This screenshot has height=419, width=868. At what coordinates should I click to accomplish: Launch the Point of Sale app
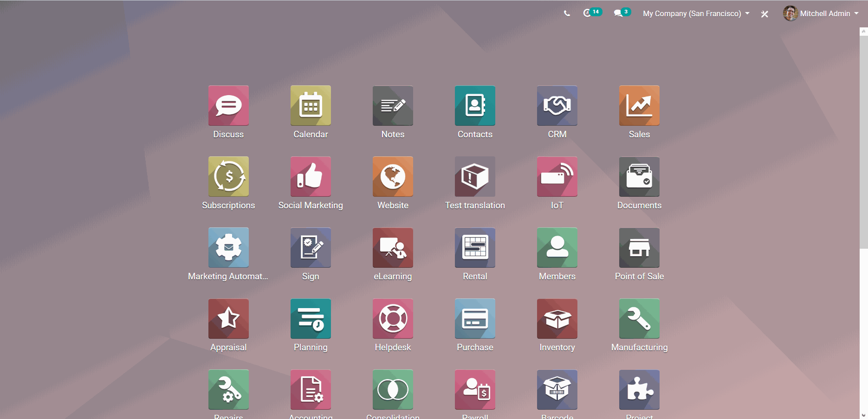(x=639, y=248)
